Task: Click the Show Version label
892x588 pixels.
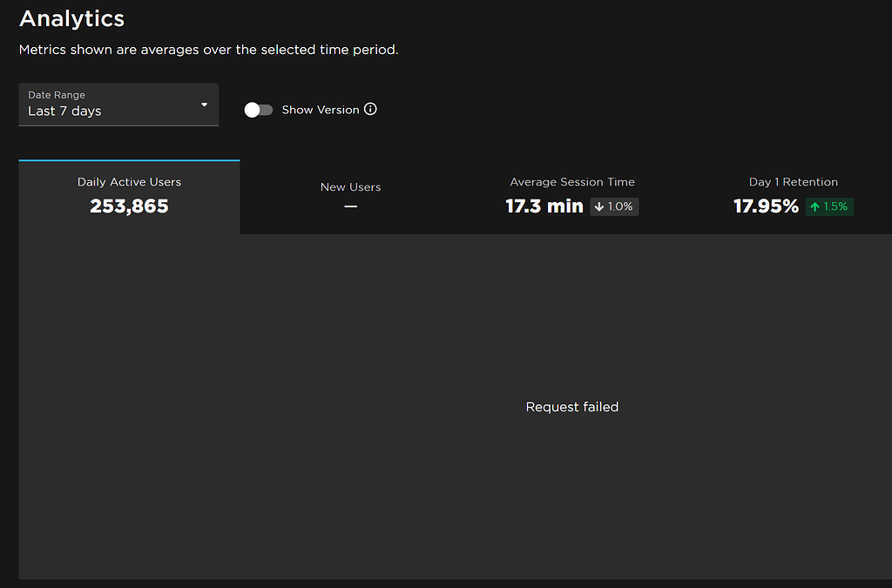Action: point(321,110)
